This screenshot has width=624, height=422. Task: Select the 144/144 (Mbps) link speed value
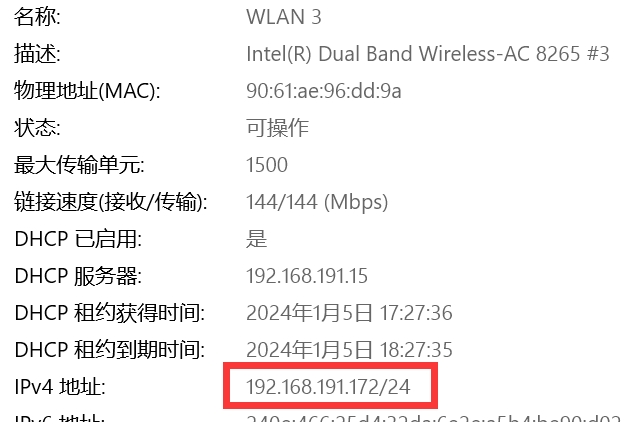[316, 202]
